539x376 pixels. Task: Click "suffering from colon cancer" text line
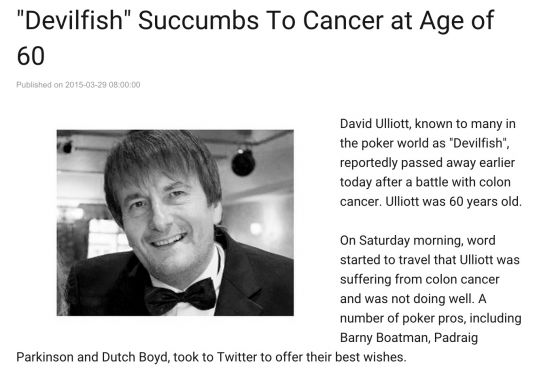[x=419, y=279]
